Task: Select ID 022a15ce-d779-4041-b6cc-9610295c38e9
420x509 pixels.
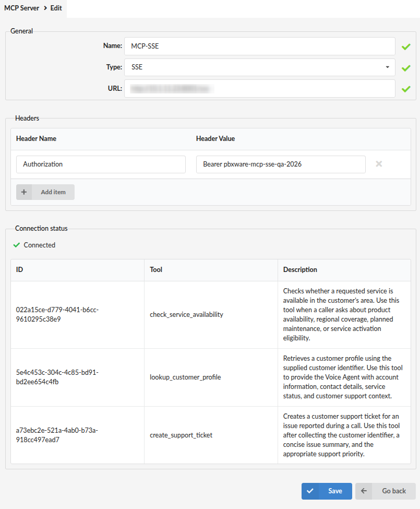Action: [57, 315]
